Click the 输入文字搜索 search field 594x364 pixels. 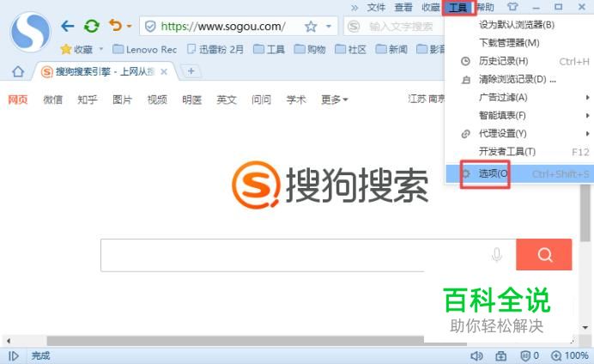tap(401, 26)
